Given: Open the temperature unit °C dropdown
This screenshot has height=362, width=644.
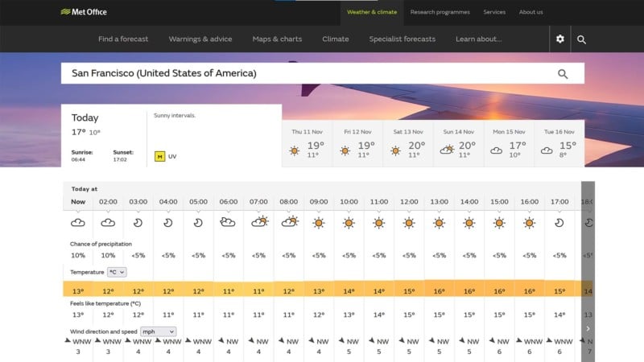Looking at the screenshot, I should 118,273.
